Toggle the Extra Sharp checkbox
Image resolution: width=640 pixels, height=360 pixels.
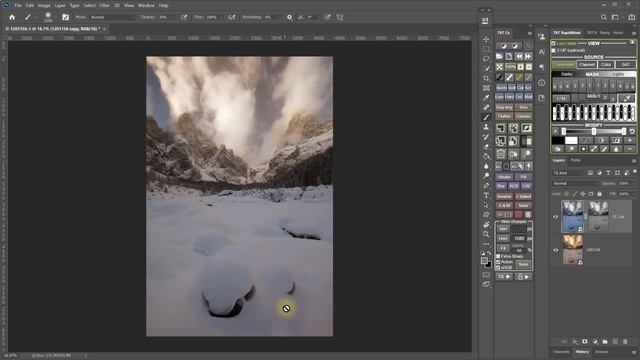(498, 256)
